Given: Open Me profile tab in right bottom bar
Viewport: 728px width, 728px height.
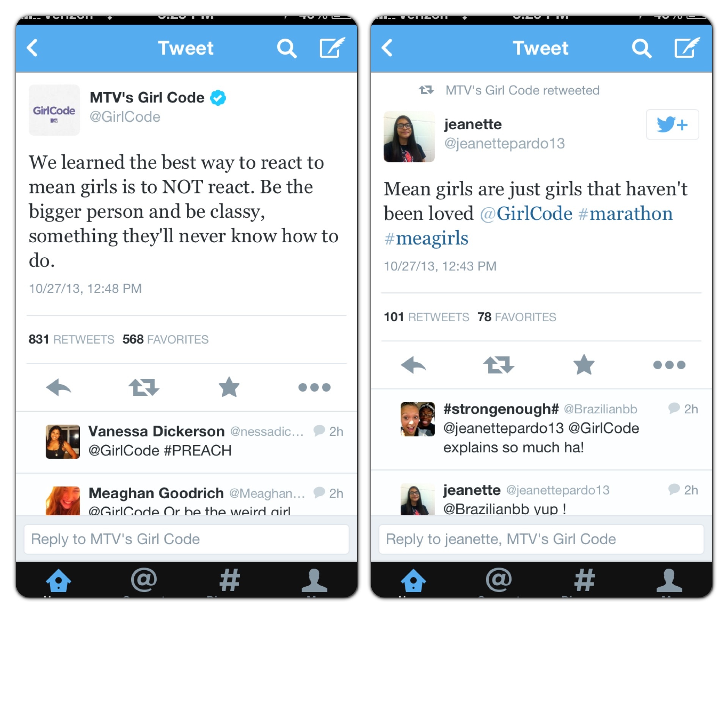Looking at the screenshot, I should 669,580.
